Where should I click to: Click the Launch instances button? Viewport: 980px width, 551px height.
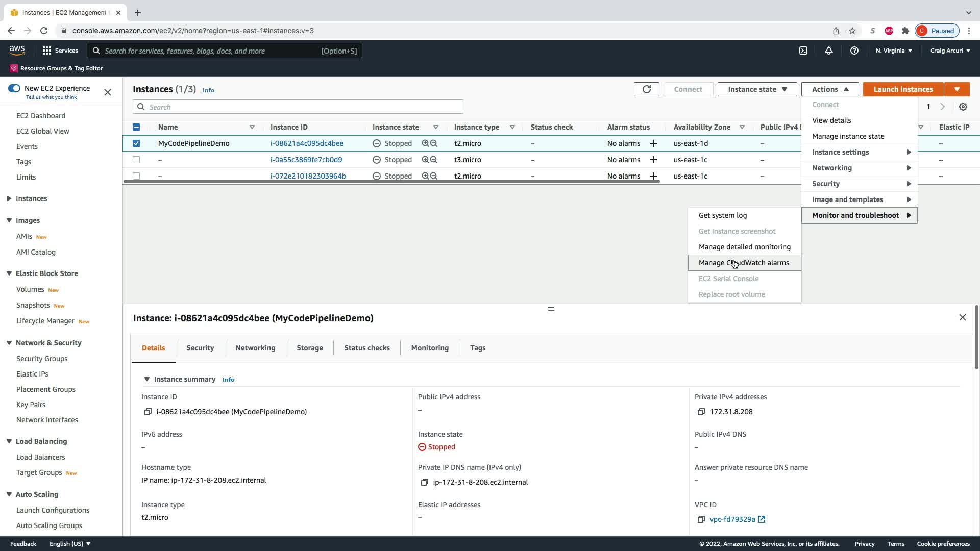click(x=903, y=89)
